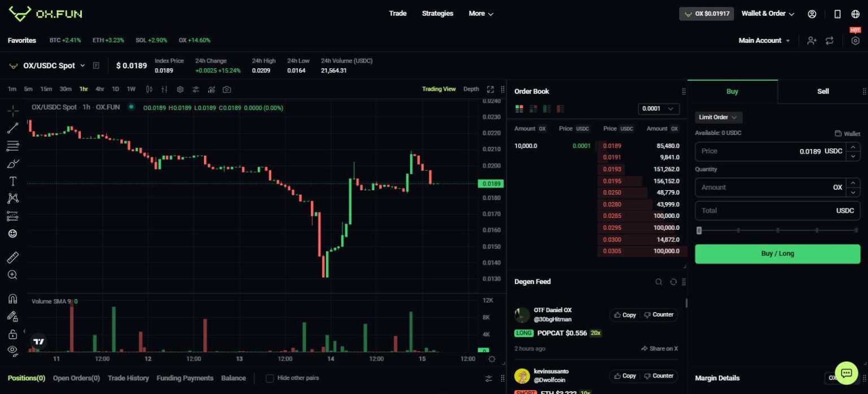
Task: Open the order book tick size dropdown
Action: pos(658,108)
